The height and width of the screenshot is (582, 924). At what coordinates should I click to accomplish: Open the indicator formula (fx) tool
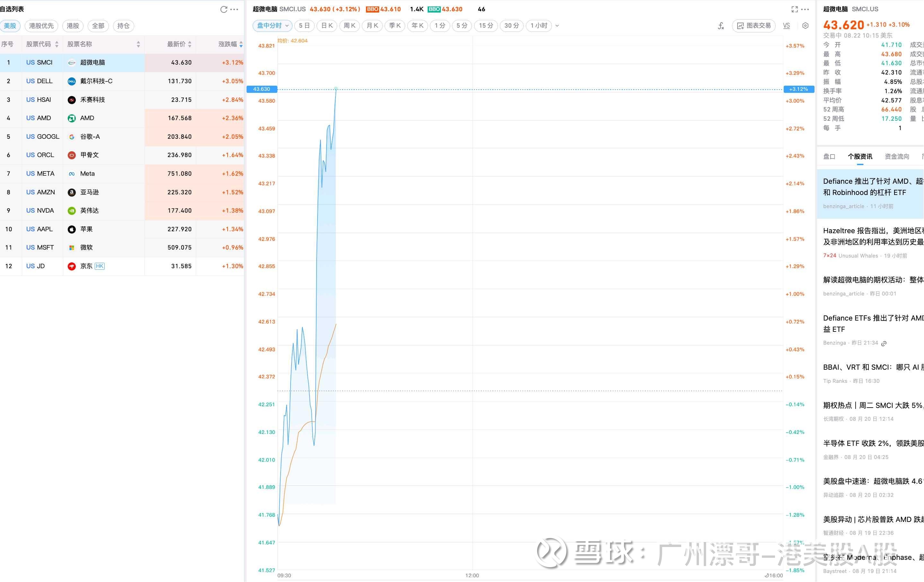click(x=721, y=26)
